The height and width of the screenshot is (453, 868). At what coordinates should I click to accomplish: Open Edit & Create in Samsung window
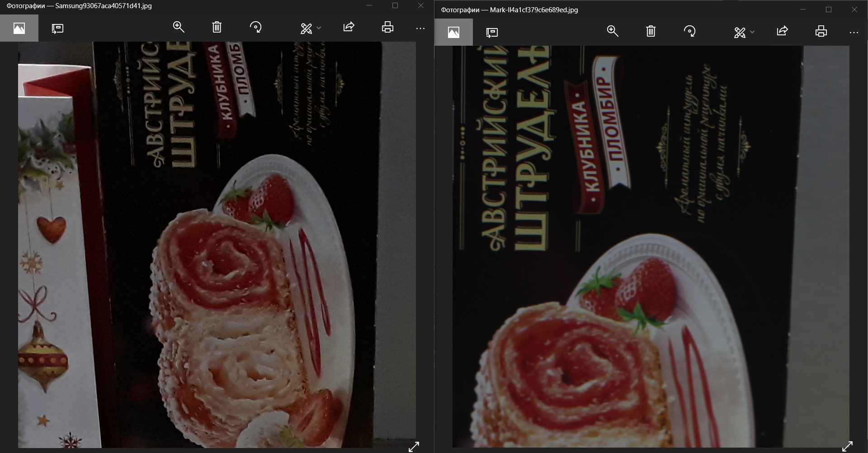click(x=306, y=28)
